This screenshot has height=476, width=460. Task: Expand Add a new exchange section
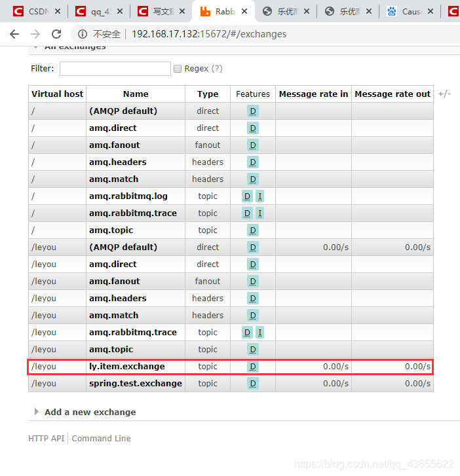click(90, 412)
